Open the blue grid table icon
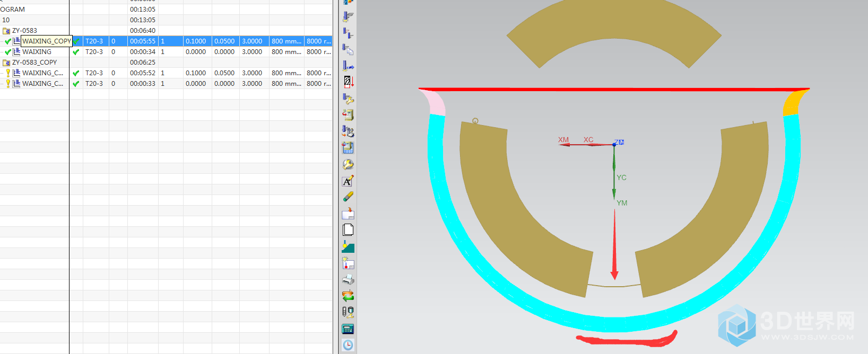The width and height of the screenshot is (868, 354). 348,148
